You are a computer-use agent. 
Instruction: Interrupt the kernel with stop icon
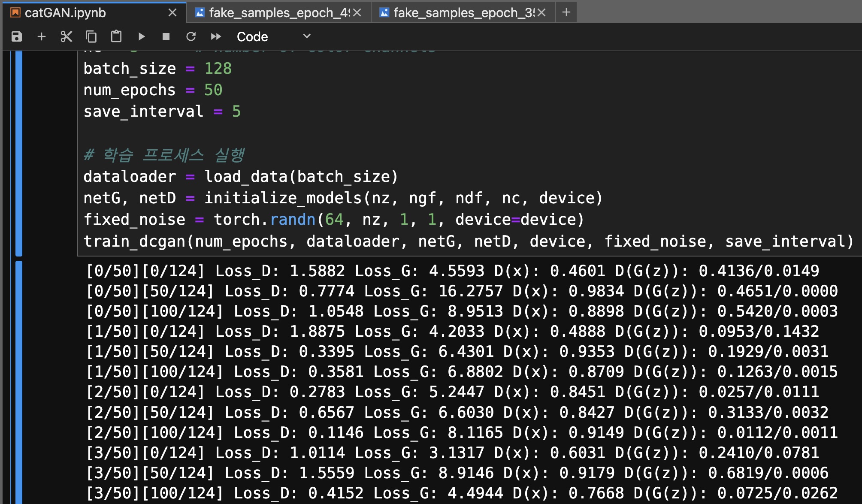(166, 37)
